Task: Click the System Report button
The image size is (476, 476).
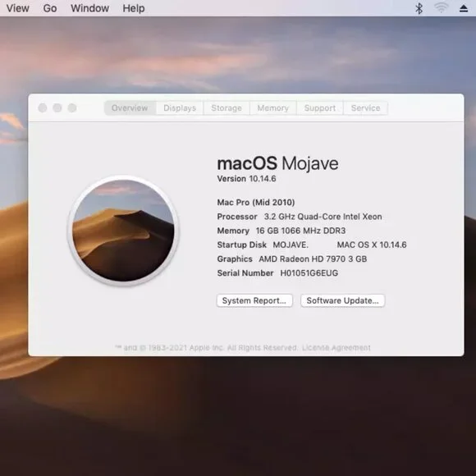Action: point(254,300)
